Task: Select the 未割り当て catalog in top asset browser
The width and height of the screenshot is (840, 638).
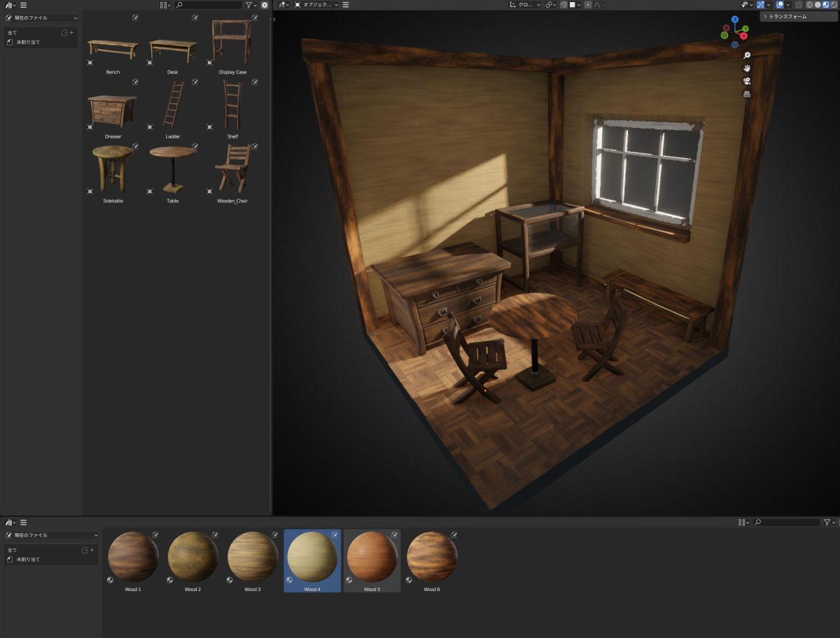Action: tap(28, 43)
